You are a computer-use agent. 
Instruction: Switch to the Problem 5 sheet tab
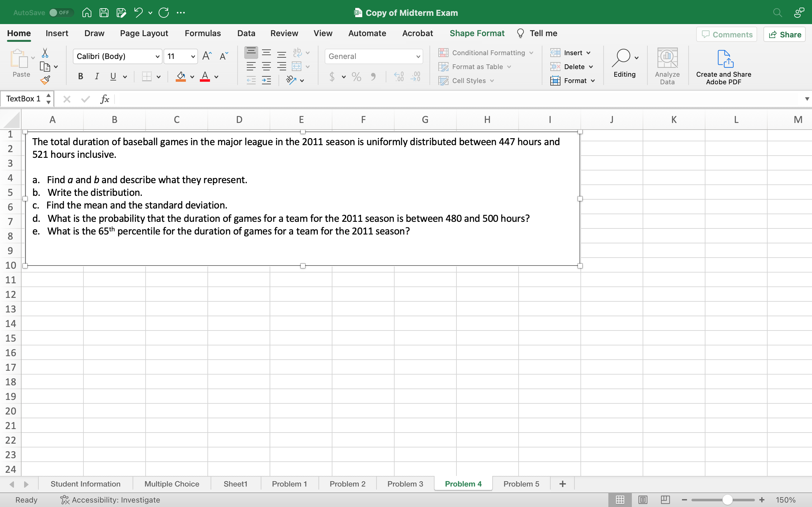[521, 484]
